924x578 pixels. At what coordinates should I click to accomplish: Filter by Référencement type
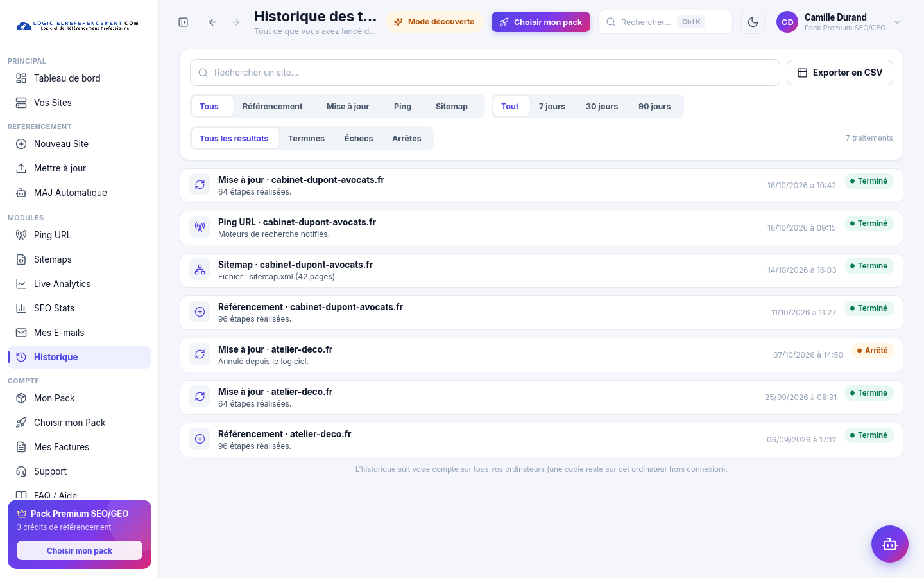[273, 107]
